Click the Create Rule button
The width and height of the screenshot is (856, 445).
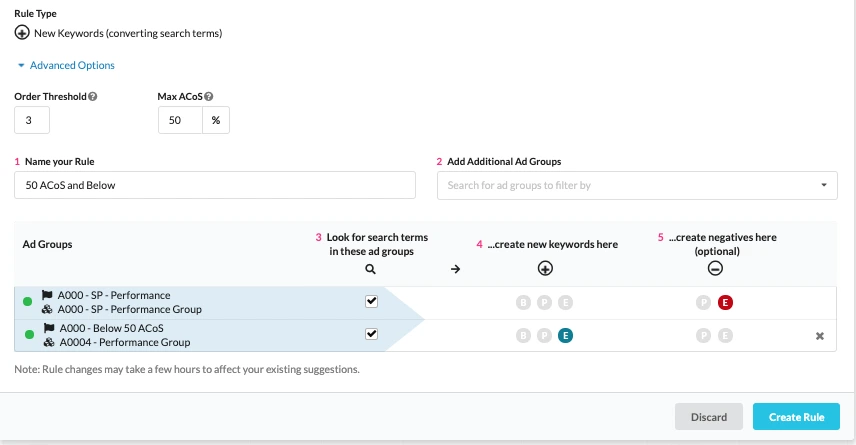click(x=796, y=417)
